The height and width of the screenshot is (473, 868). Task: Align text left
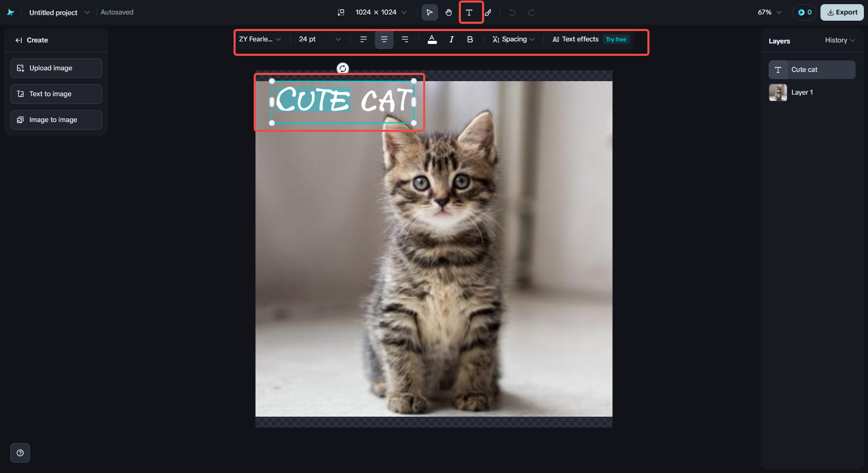coord(364,39)
